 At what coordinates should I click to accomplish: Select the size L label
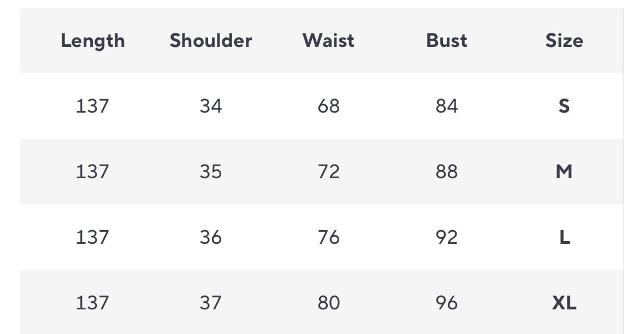pyautogui.click(x=564, y=237)
